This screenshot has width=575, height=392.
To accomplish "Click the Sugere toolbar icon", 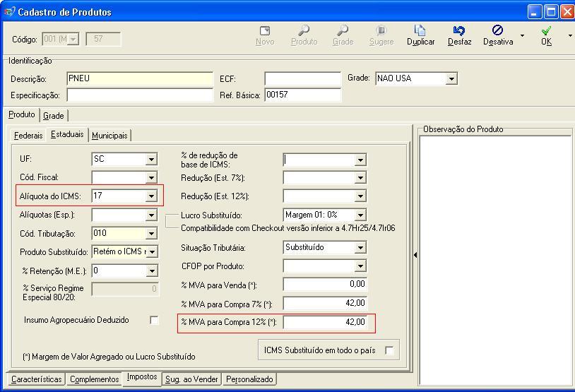I will point(381,31).
